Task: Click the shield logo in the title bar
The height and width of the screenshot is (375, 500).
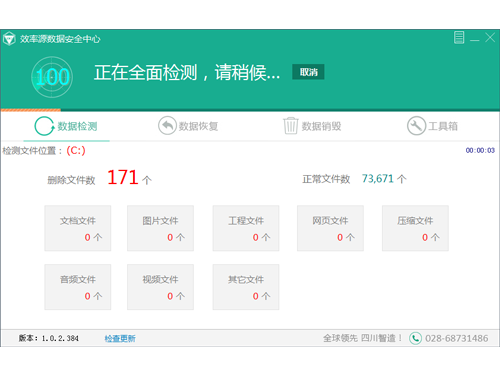Action: point(9,39)
